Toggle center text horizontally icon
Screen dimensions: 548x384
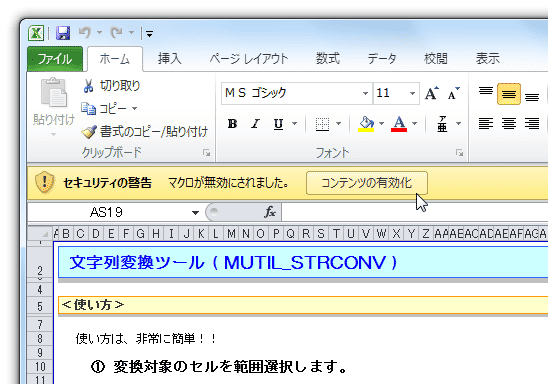tap(509, 124)
